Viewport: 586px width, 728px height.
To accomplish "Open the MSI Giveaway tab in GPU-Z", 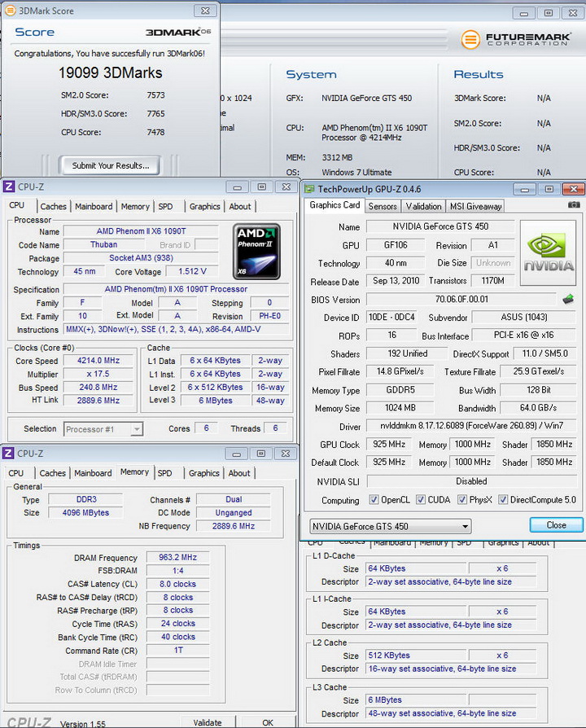I will [x=475, y=206].
